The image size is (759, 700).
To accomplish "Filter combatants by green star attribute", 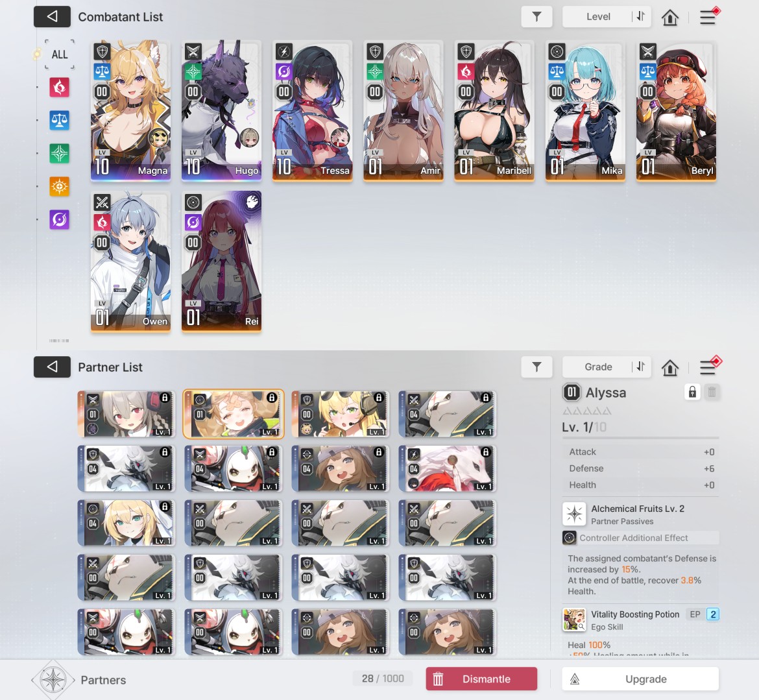I will tap(60, 154).
